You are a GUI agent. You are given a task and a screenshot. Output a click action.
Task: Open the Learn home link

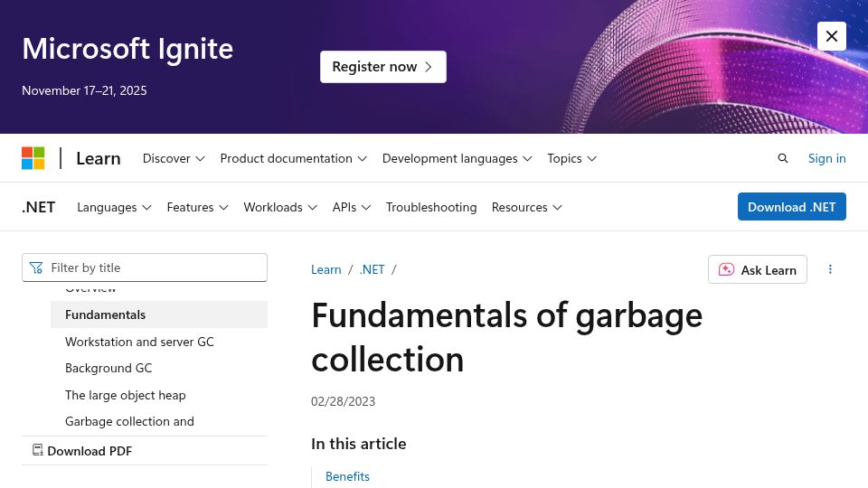tap(99, 158)
